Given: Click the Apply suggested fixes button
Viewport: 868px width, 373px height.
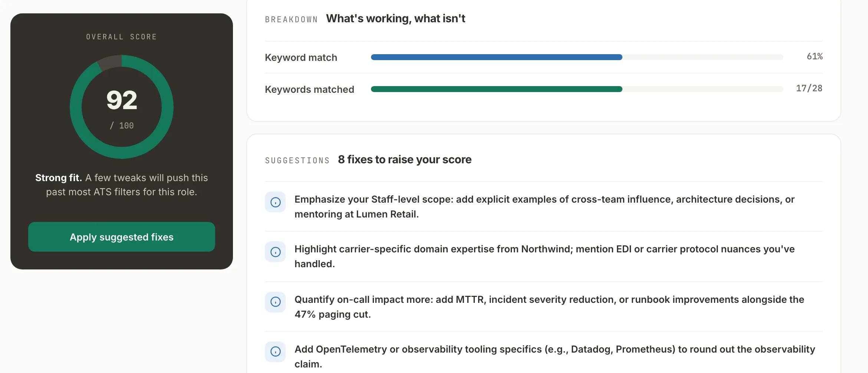Looking at the screenshot, I should pyautogui.click(x=122, y=237).
